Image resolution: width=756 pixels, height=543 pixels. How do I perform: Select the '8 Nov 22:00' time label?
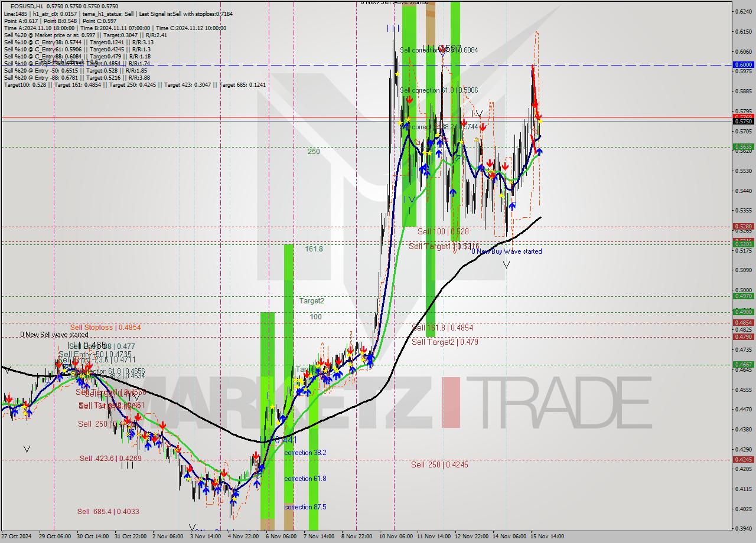click(x=357, y=537)
